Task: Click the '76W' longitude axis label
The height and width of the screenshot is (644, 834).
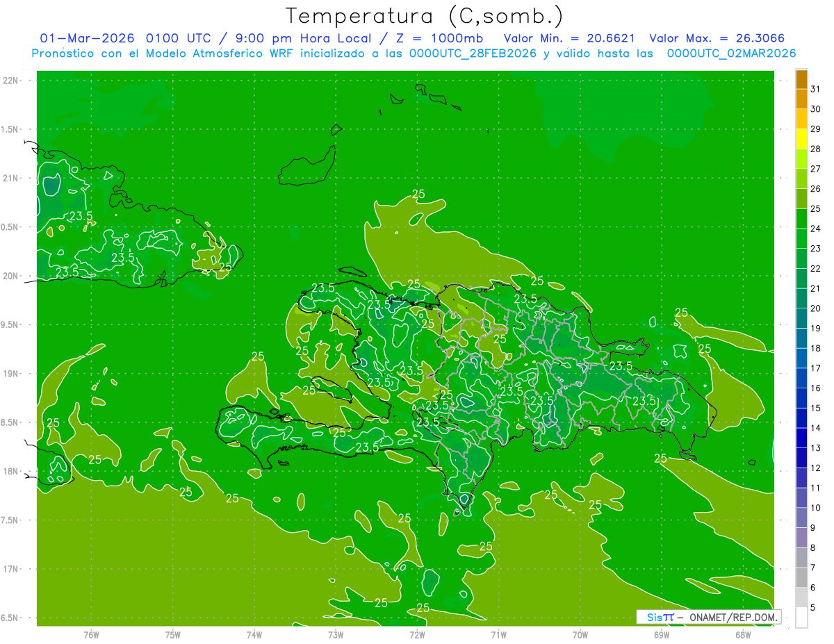Action: point(91,635)
